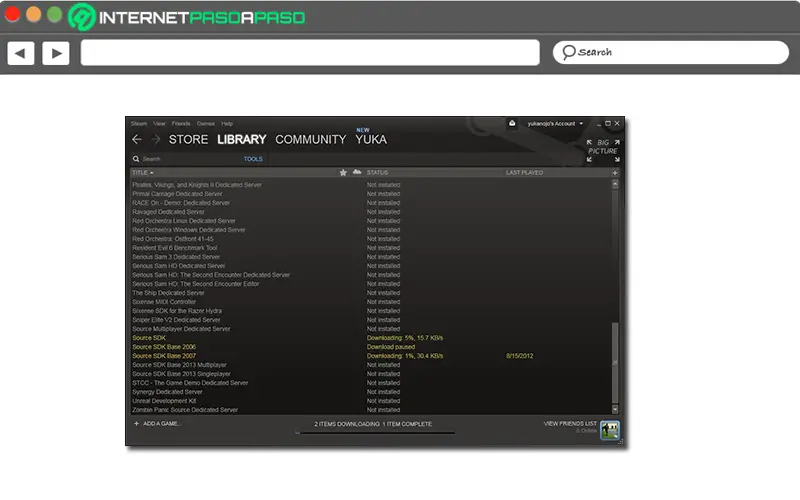The height and width of the screenshot is (500, 800).
Task: Switch to the LIBRARY tab
Action: [241, 139]
